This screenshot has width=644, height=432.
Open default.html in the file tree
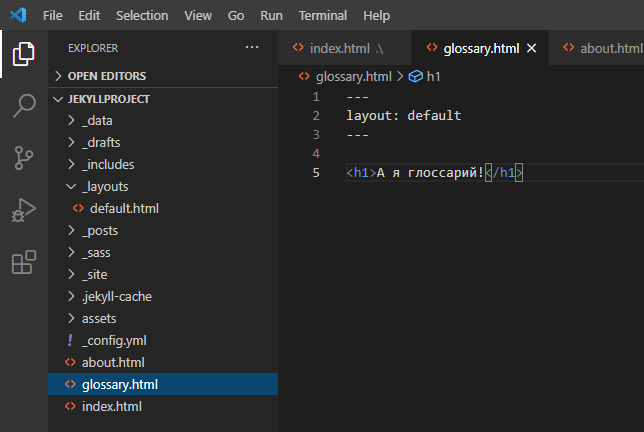(x=124, y=208)
